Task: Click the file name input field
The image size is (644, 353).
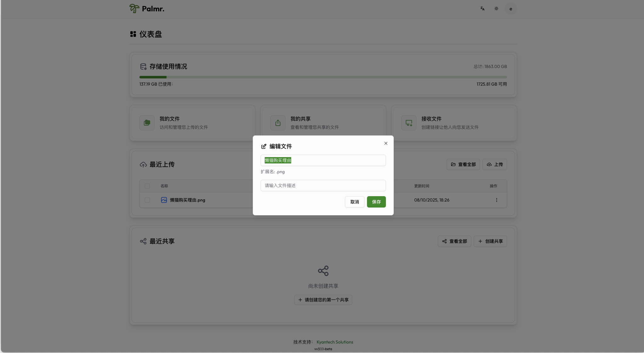Action: 323,160
